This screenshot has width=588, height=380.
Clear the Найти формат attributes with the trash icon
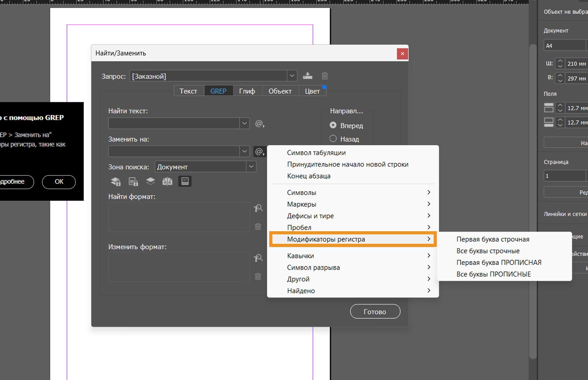pos(258,226)
